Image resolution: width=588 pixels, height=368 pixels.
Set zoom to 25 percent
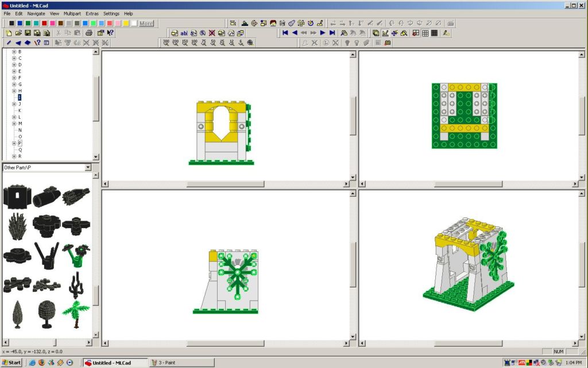pyautogui.click(x=222, y=43)
